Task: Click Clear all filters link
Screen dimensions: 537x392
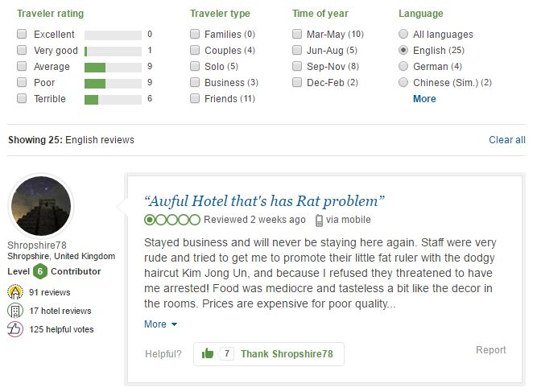Action: [x=506, y=140]
